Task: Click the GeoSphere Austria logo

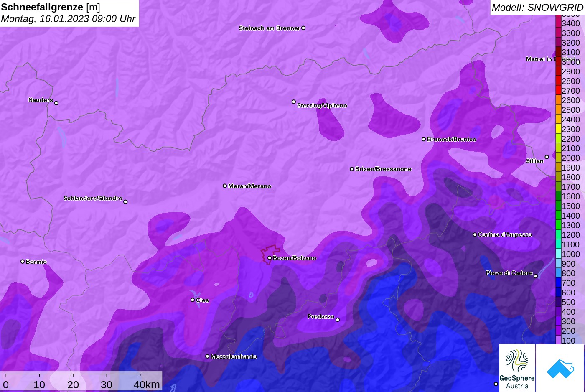Action: click(x=517, y=368)
